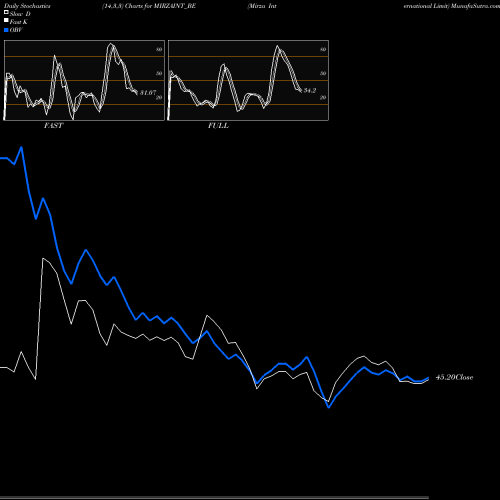The height and width of the screenshot is (500, 500).
Task: Click the horizontal scrollbar at the bottom
Action: coord(214,498)
